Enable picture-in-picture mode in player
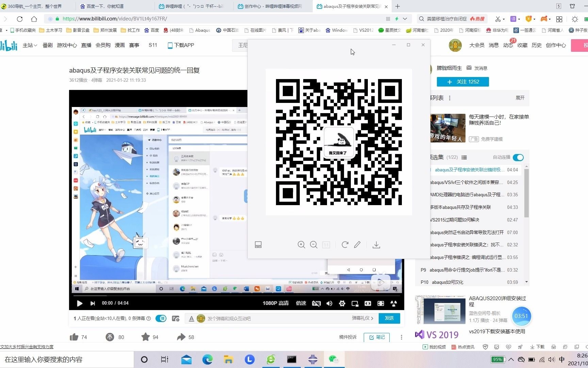 click(355, 303)
